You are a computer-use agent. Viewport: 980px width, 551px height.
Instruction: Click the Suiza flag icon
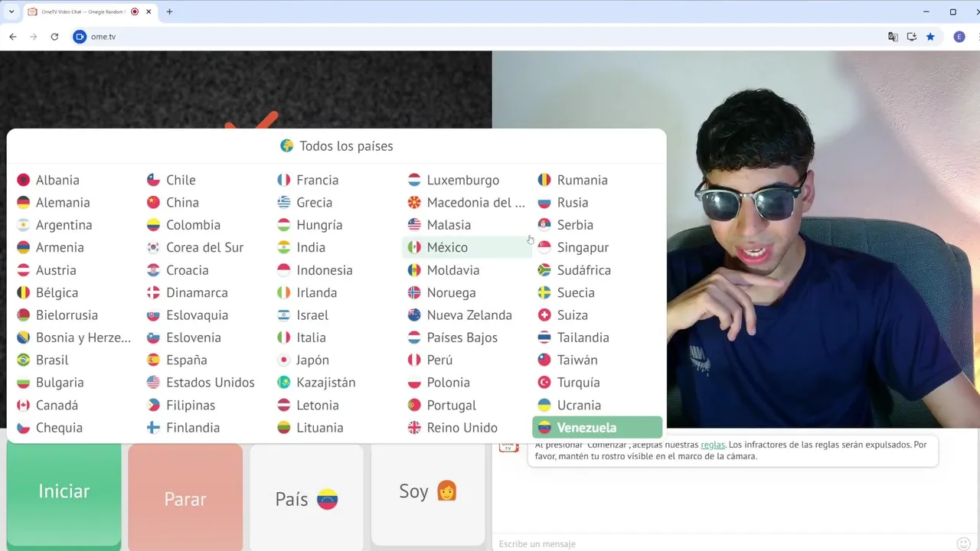(x=544, y=315)
